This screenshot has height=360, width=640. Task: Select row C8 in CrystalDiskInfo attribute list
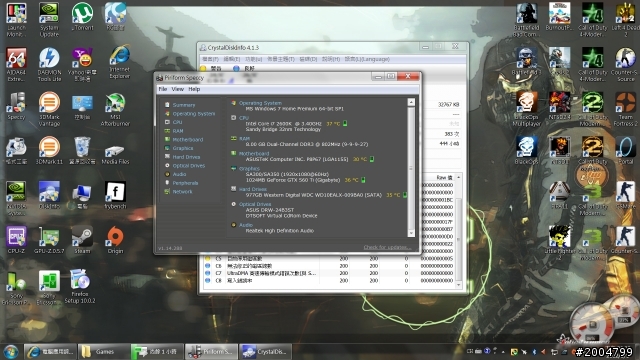(329, 280)
